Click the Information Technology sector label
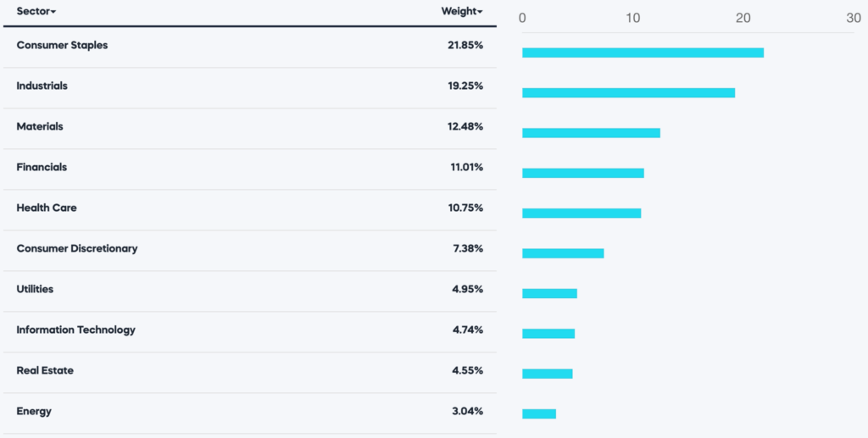Image resolution: width=868 pixels, height=438 pixels. click(x=75, y=330)
